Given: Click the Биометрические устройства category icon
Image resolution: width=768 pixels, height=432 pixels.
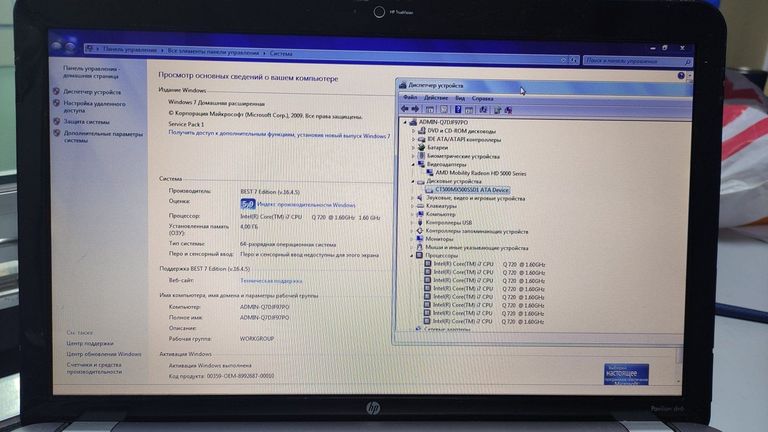Looking at the screenshot, I should 421,156.
